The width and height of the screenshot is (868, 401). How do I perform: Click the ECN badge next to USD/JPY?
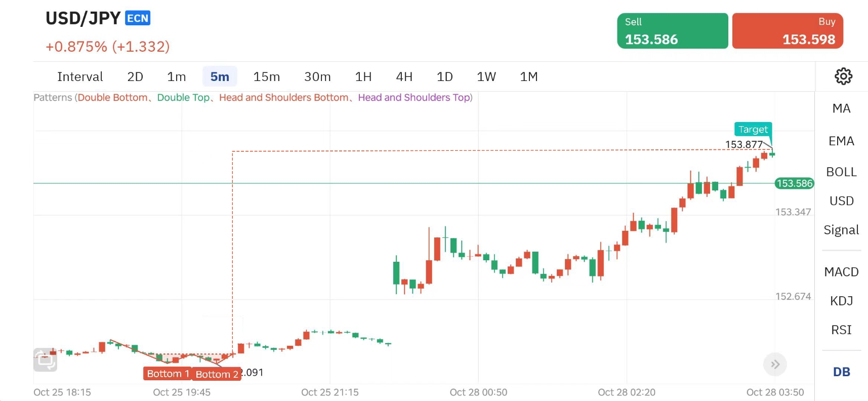pos(138,19)
